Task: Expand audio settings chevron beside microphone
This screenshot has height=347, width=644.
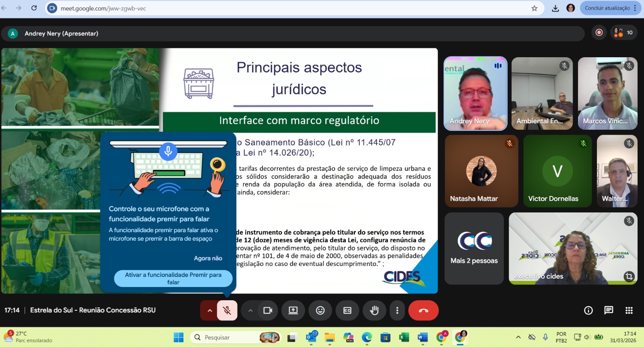Action: (209, 310)
